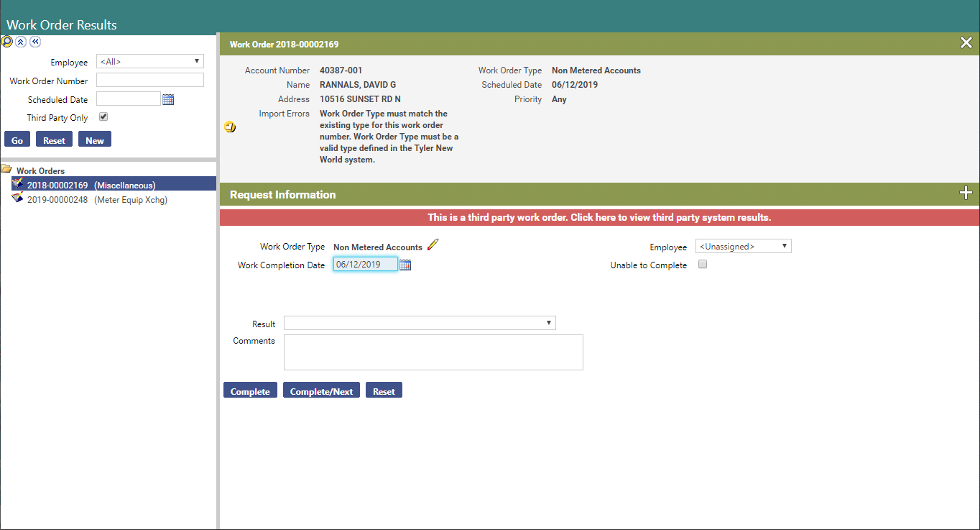The image size is (980, 530).
Task: Open the Employee filter dropdown showing <All>
Action: click(x=149, y=61)
